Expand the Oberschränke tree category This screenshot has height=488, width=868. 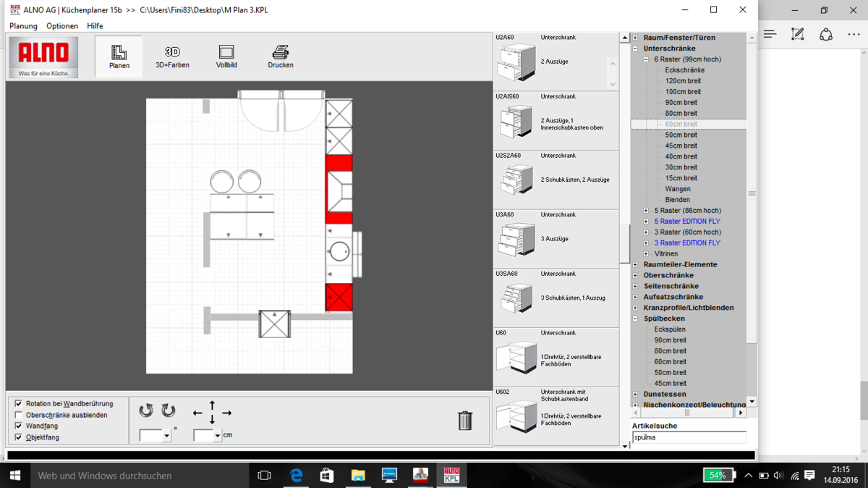click(x=635, y=275)
